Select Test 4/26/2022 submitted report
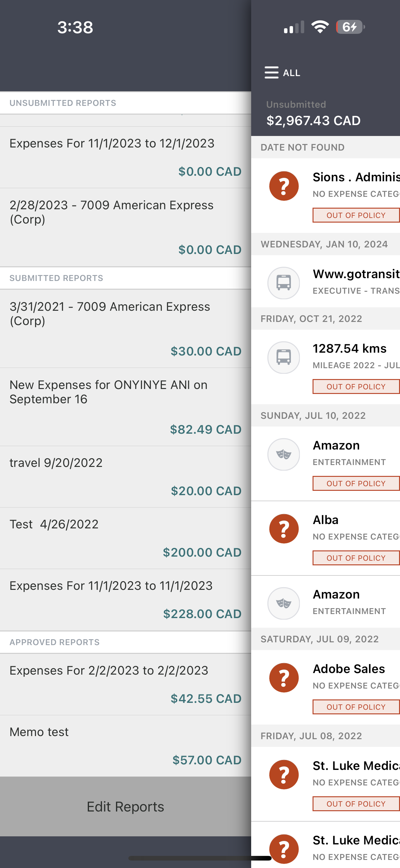The height and width of the screenshot is (868, 400). click(126, 538)
